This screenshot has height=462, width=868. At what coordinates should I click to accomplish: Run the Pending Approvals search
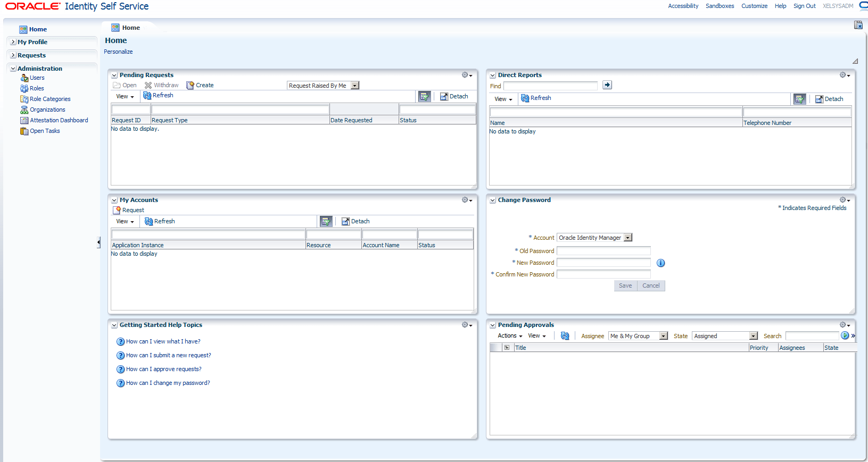coord(845,335)
